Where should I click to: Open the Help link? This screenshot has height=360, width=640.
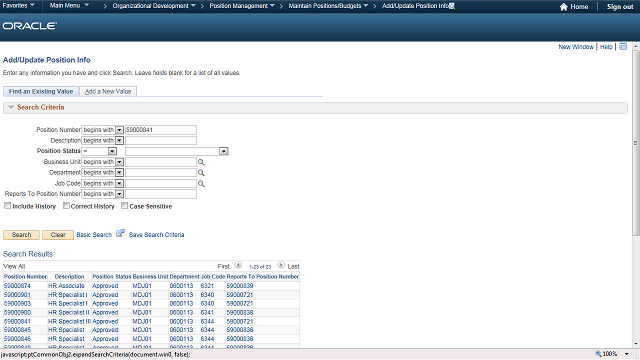point(606,47)
